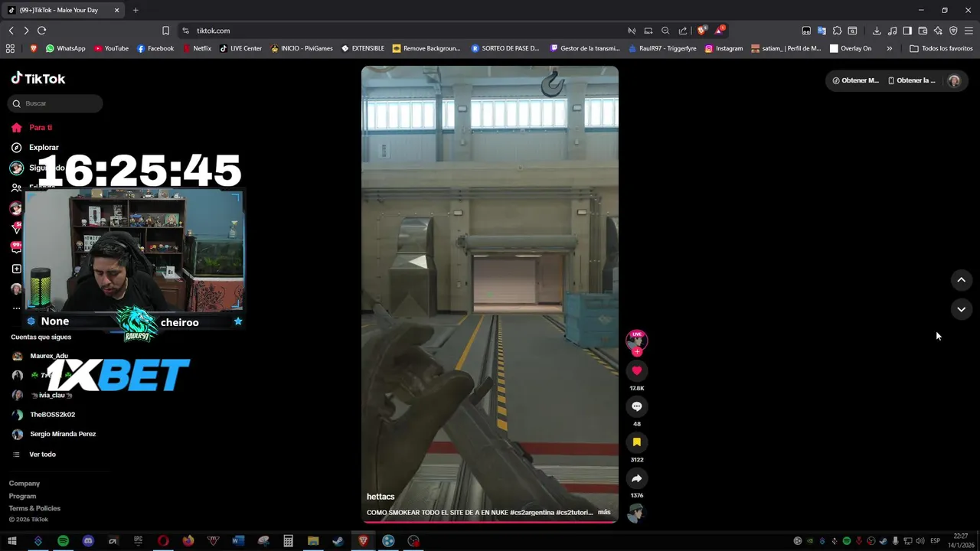Image resolution: width=980 pixels, height=551 pixels.
Task: Open the browser extensions puzzle icon
Action: (837, 31)
